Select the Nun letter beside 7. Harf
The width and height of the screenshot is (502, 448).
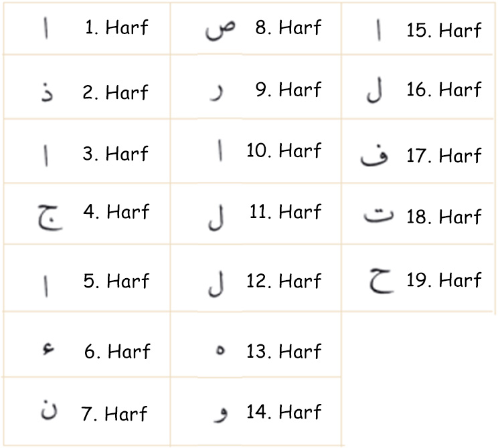point(49,409)
